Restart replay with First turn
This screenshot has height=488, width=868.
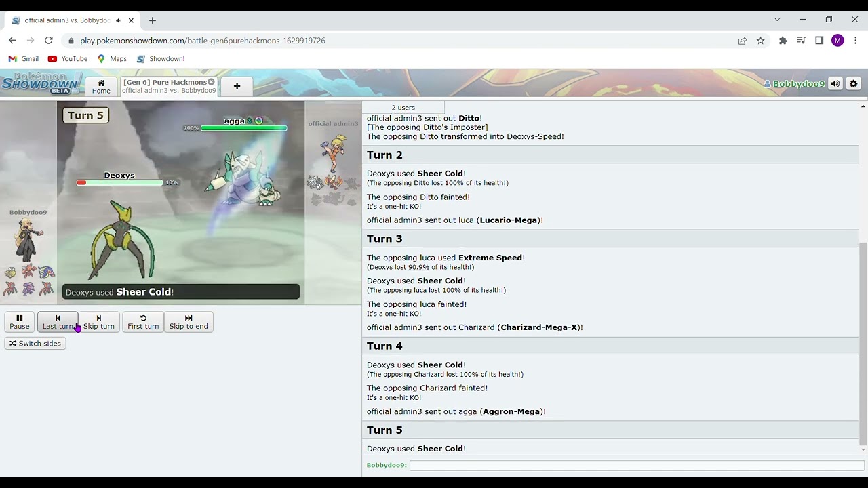(143, 322)
